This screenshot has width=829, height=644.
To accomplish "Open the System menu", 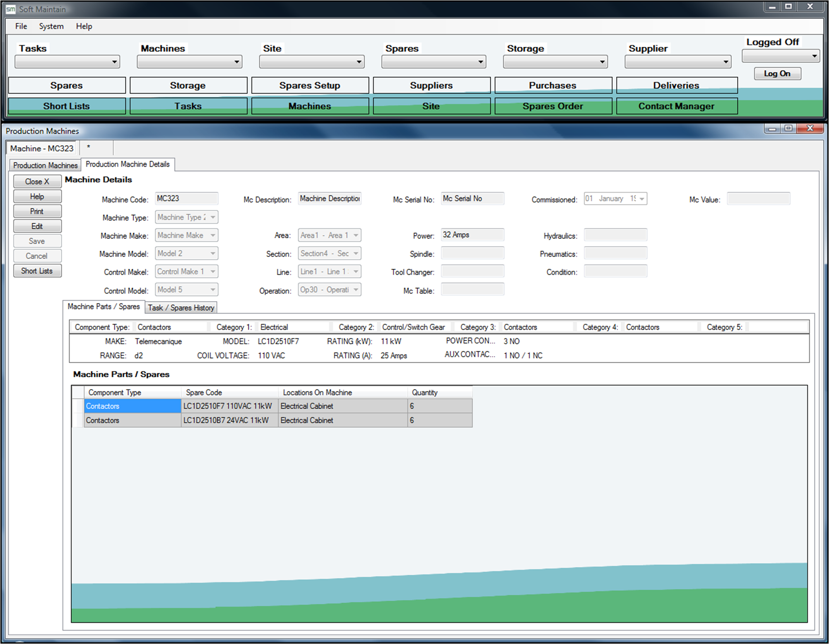I will click(51, 26).
